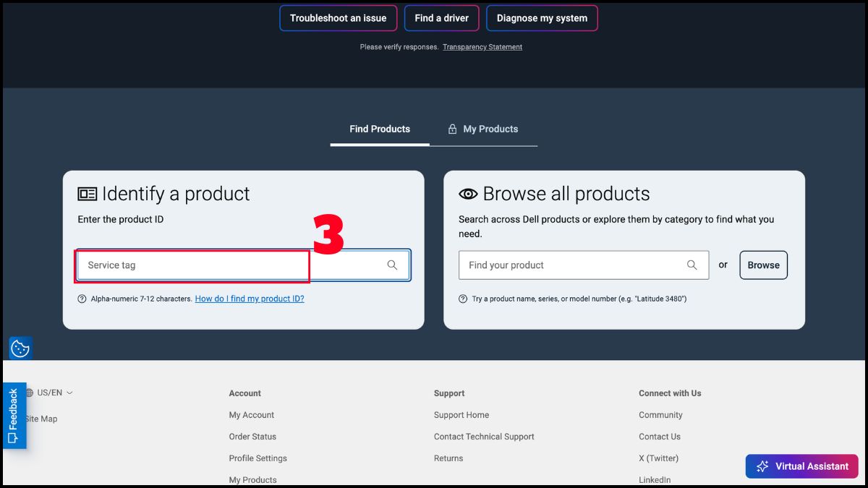
Task: Click the eye icon by Browse all products
Action: (468, 194)
